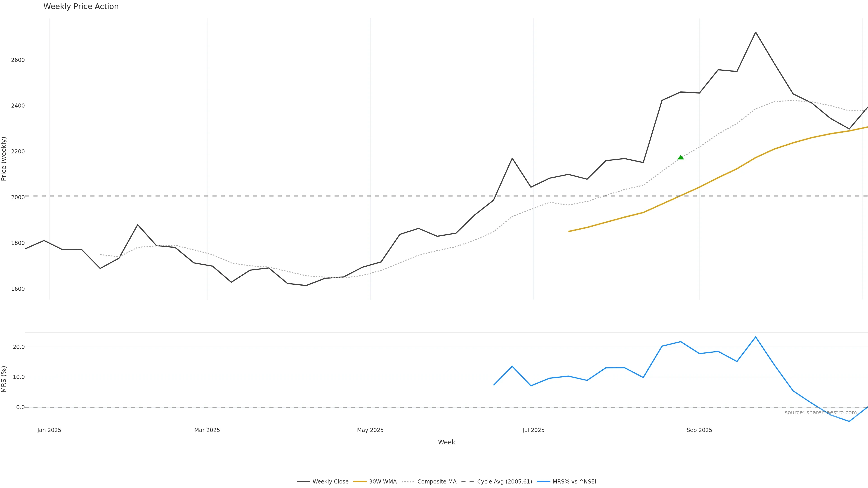
Task: Toggle Cycle Avg (2005.61) legend label
Action: [x=505, y=482]
